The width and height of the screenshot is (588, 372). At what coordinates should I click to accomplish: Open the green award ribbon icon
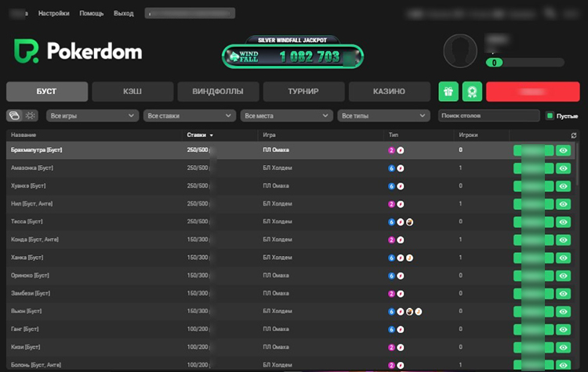472,92
